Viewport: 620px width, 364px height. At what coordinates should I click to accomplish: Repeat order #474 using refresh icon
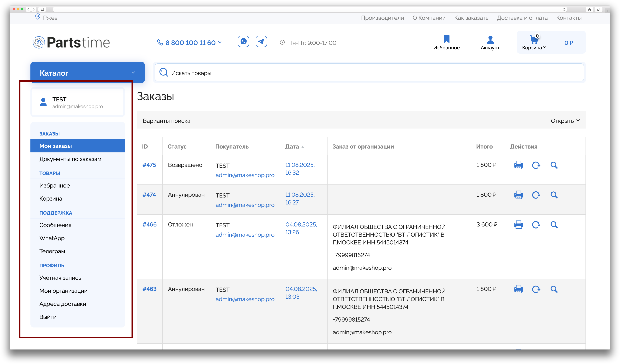[536, 195]
